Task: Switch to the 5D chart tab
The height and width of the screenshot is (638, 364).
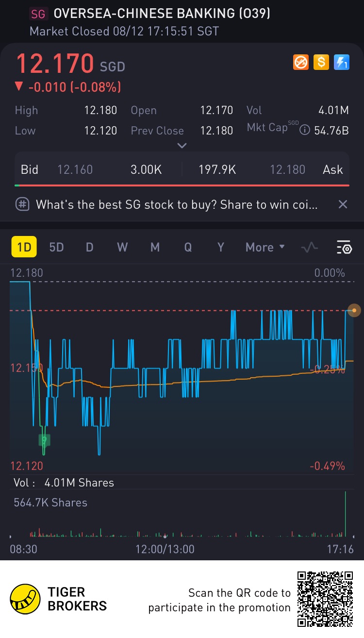Action: (x=56, y=248)
